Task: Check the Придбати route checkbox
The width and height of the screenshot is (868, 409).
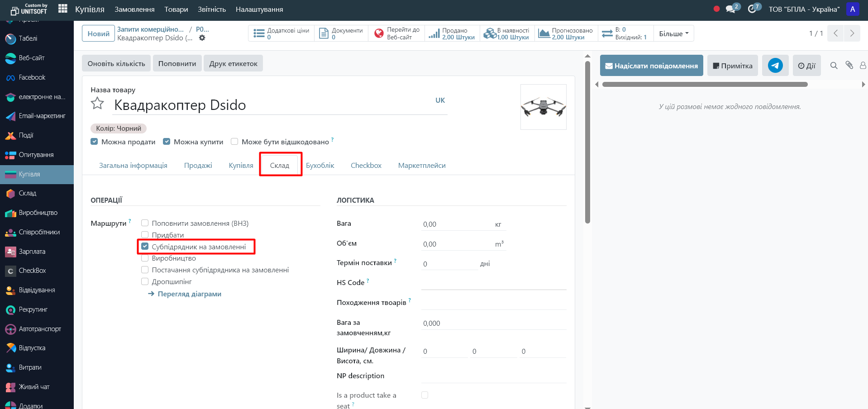Action: (x=145, y=235)
